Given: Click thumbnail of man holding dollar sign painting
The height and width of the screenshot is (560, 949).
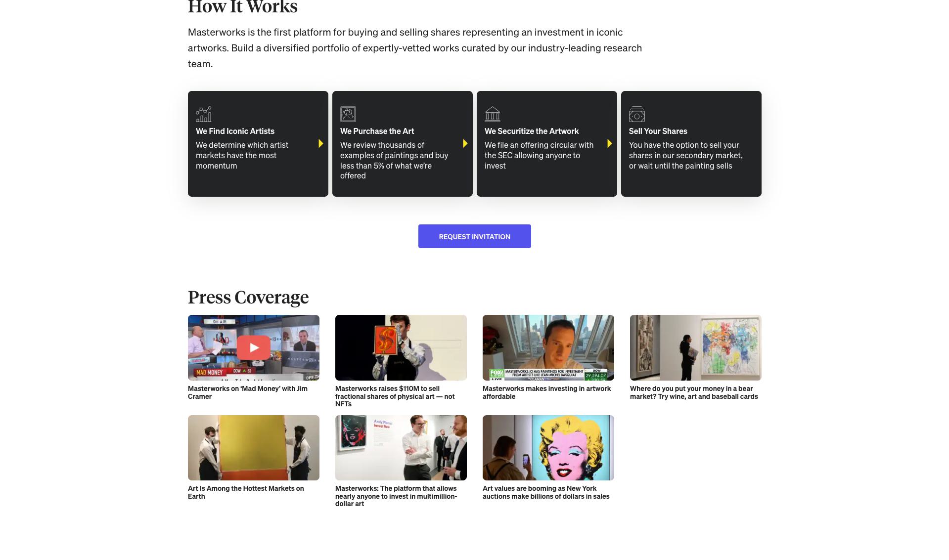Looking at the screenshot, I should (401, 347).
